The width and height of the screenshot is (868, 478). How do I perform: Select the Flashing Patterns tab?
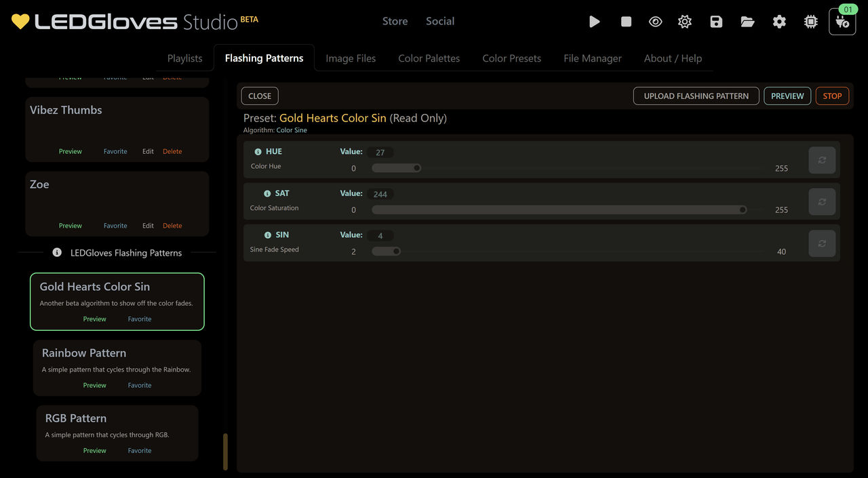coord(264,58)
